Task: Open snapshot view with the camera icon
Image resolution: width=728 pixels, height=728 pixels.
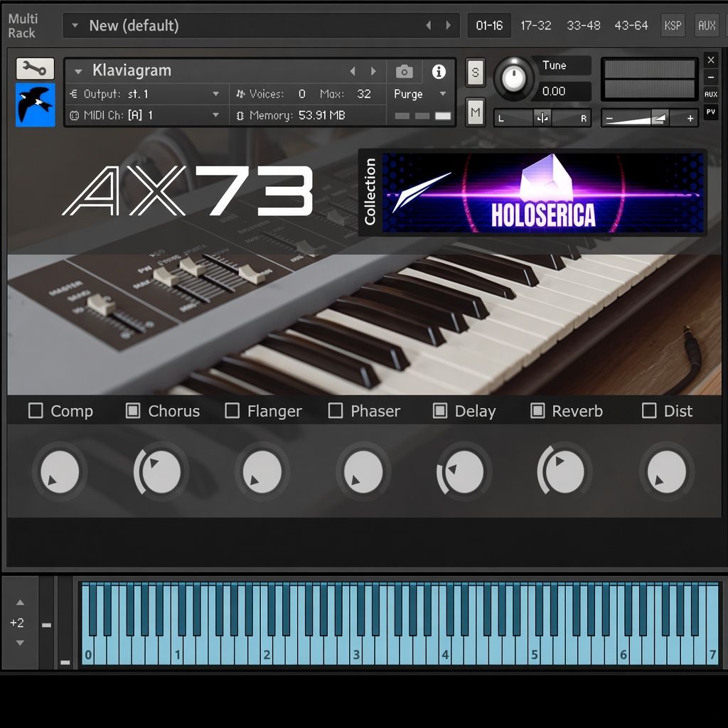Action: tap(404, 72)
